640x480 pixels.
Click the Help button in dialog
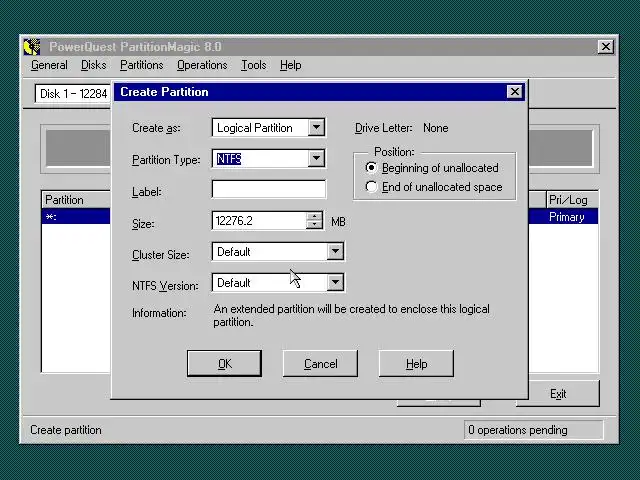(x=416, y=364)
